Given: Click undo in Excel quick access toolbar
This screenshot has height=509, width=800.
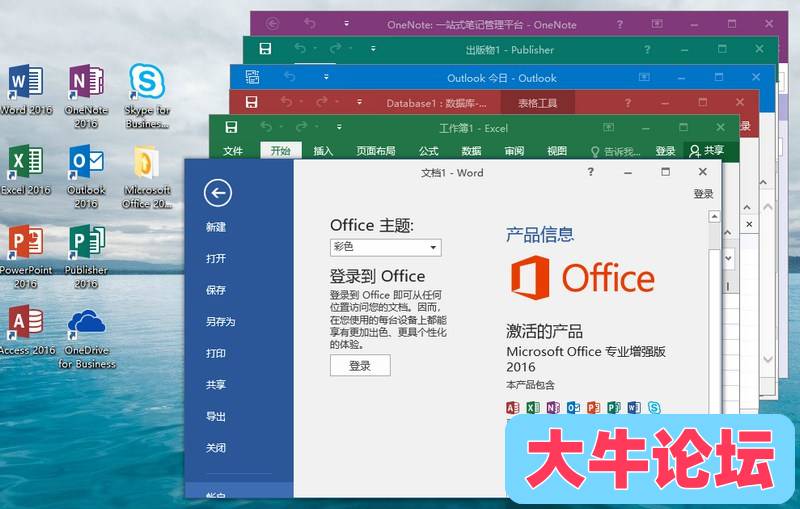Looking at the screenshot, I should tap(266, 126).
